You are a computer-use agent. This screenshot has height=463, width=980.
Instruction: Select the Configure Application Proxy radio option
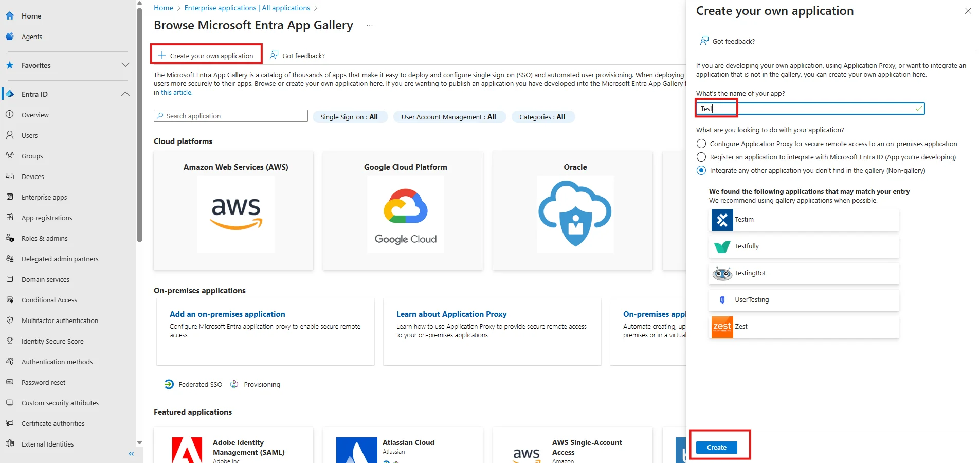(700, 144)
